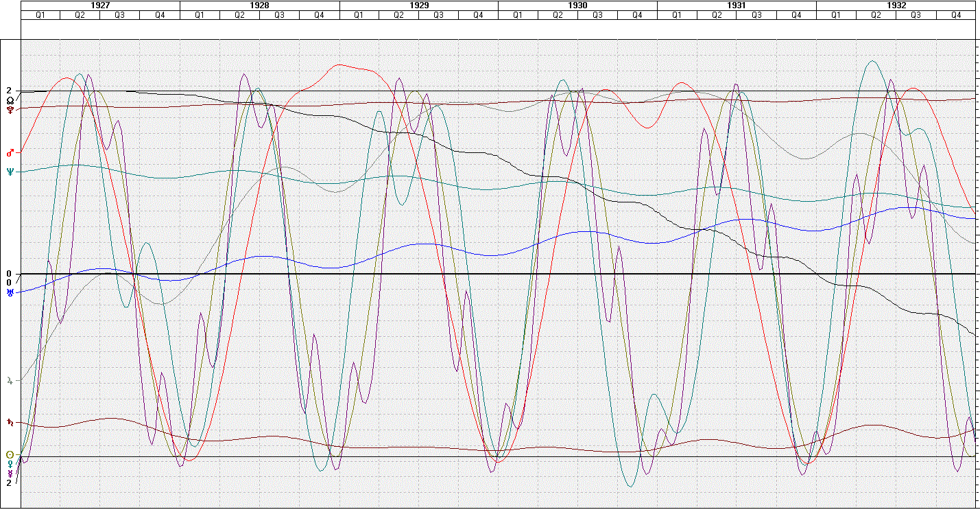Viewport: 980px width, 512px height.
Task: Click Q3 under 1929
Action: click(x=438, y=14)
